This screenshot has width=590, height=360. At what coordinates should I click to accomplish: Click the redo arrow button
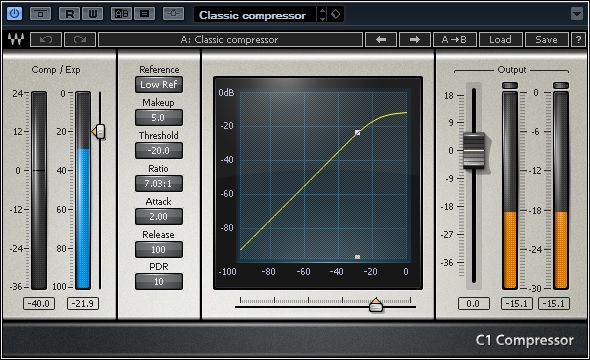pyautogui.click(x=80, y=39)
